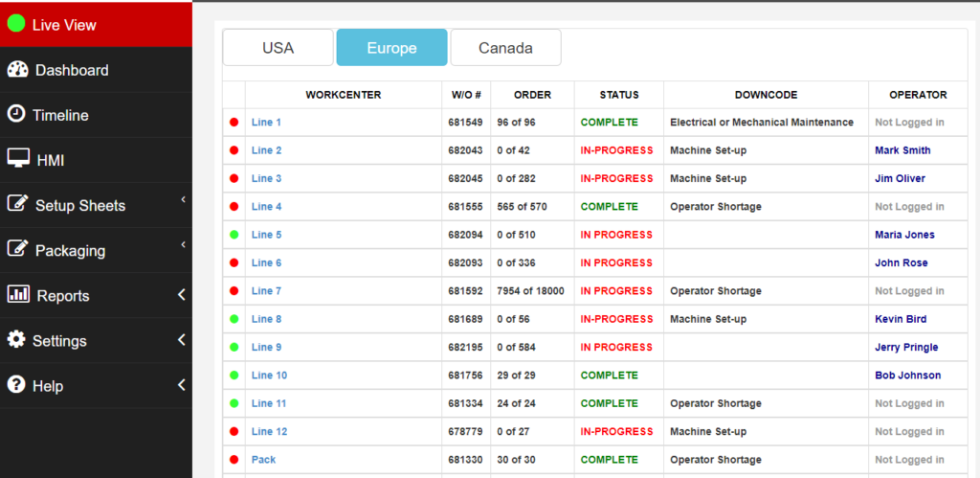Switch to the USA tab
The width and height of the screenshot is (980, 478).
278,48
